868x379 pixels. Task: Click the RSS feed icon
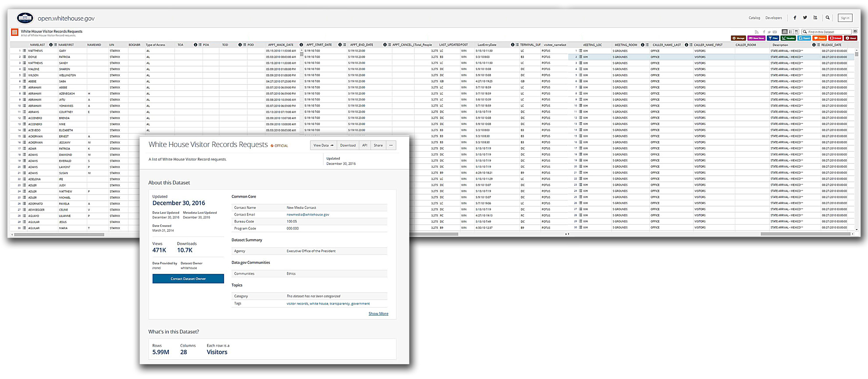[756, 32]
